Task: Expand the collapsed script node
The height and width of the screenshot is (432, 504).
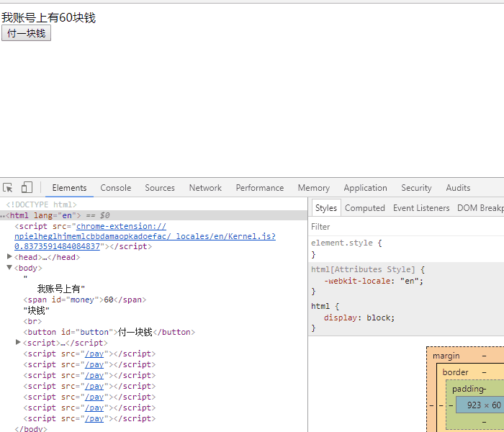Action: pos(18,342)
